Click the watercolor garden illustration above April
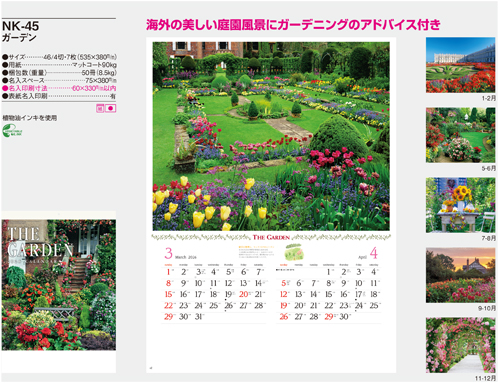499x383 pixels. (x=295, y=252)
